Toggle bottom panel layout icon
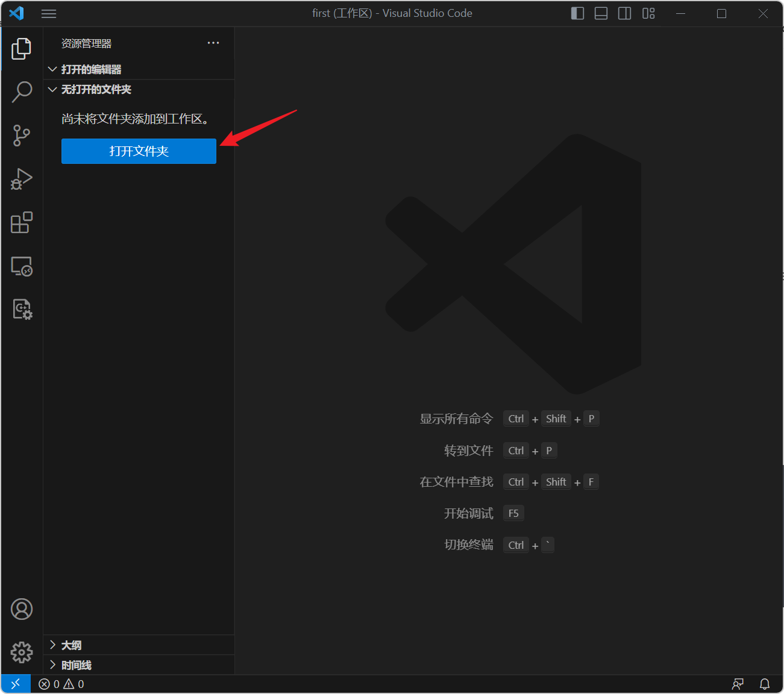This screenshot has width=784, height=694. coord(601,13)
